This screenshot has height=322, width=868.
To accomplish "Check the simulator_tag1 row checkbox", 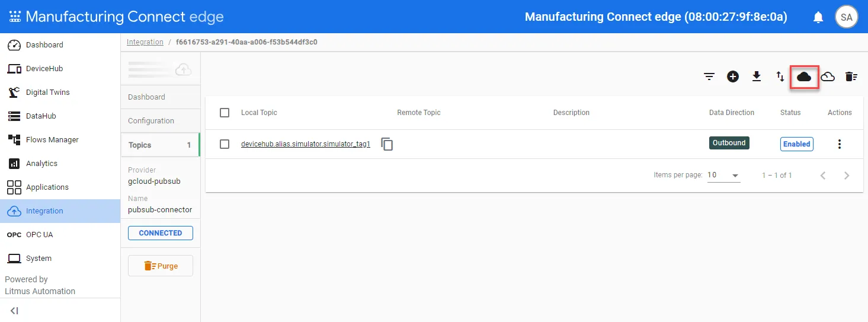I will 225,144.
